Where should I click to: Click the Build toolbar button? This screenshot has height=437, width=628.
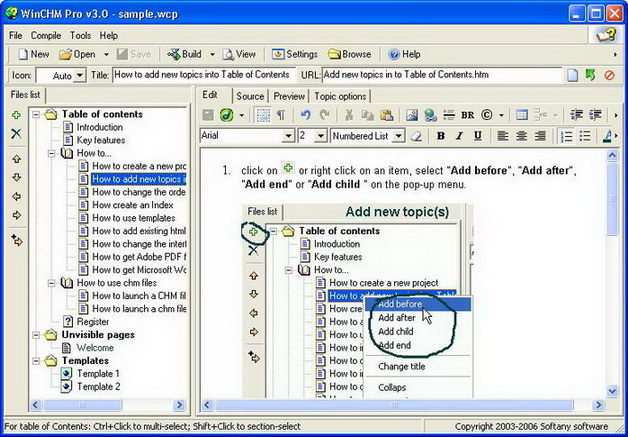(x=185, y=54)
